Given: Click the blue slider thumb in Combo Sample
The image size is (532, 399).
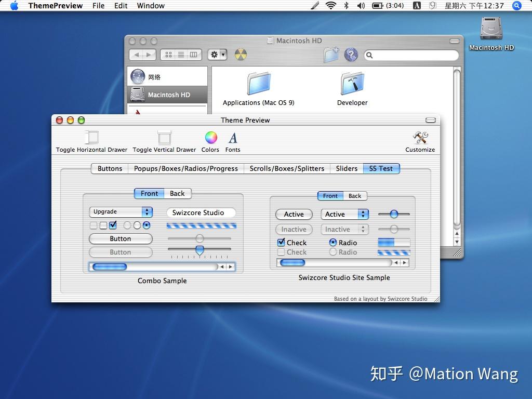Looking at the screenshot, I should 199,250.
